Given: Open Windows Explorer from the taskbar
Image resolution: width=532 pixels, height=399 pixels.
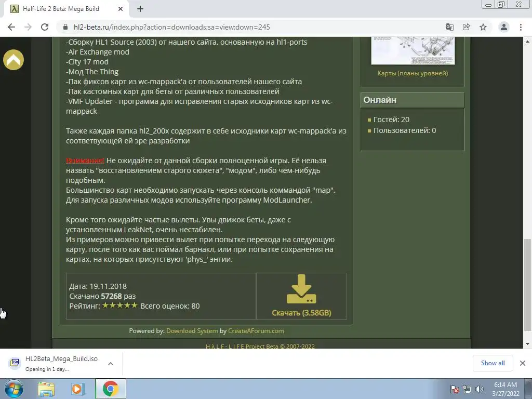Looking at the screenshot, I should click(x=46, y=389).
